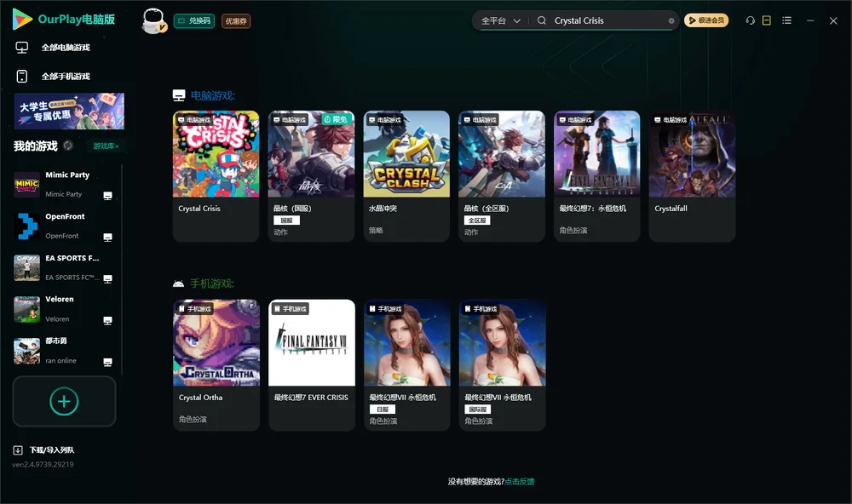Open the Crystal Ortha mobile game card
This screenshot has height=504, width=852.
[x=216, y=365]
